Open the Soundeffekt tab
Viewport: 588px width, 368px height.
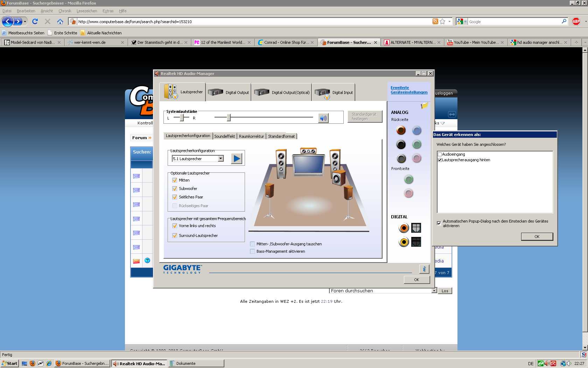click(225, 136)
